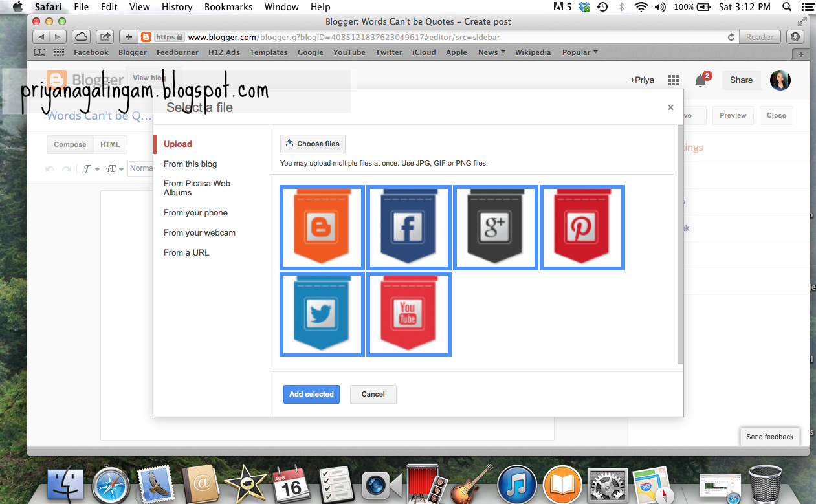Open the Window menu
Screen dimensions: 816x504
(x=281, y=6)
